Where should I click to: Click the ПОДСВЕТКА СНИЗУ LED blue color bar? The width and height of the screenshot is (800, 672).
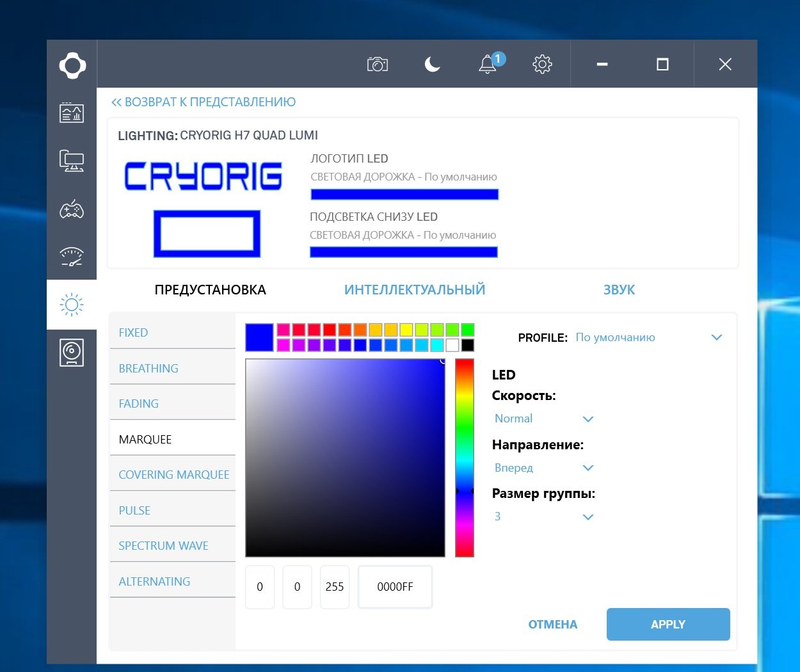[404, 252]
